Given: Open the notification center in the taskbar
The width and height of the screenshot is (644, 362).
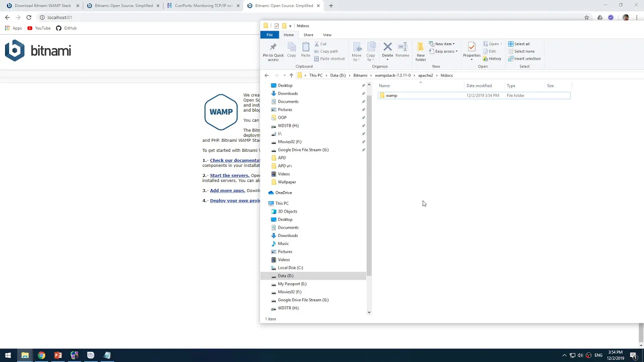Looking at the screenshot, I should [633, 355].
